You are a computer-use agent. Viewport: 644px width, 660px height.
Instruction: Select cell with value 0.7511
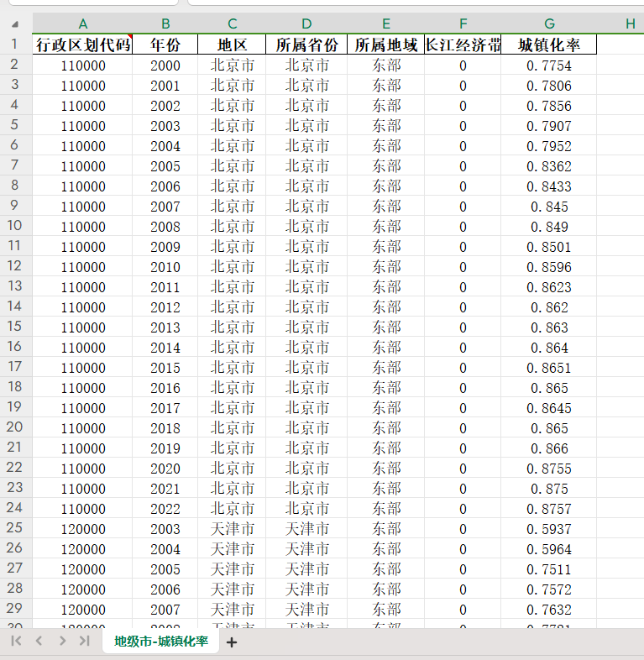[549, 570]
